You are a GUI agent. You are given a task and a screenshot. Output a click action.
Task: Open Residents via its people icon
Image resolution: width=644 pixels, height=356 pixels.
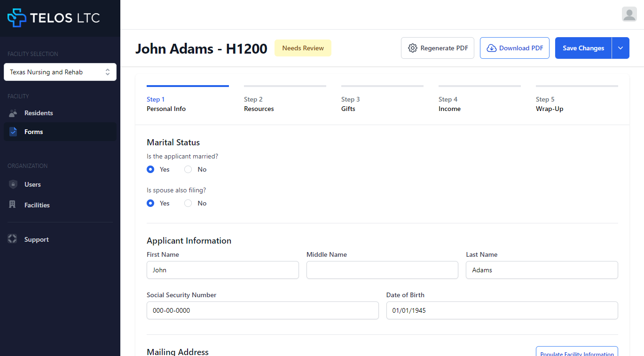coord(13,113)
